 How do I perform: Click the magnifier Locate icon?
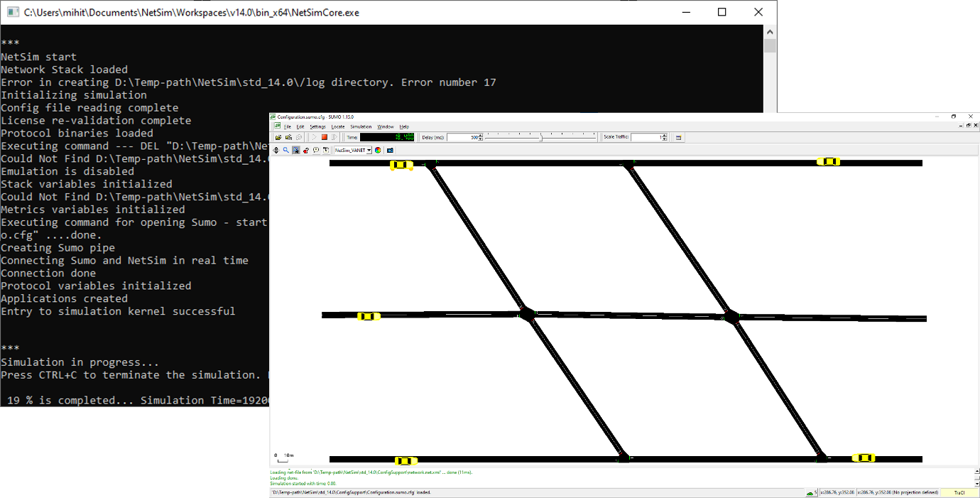point(286,150)
